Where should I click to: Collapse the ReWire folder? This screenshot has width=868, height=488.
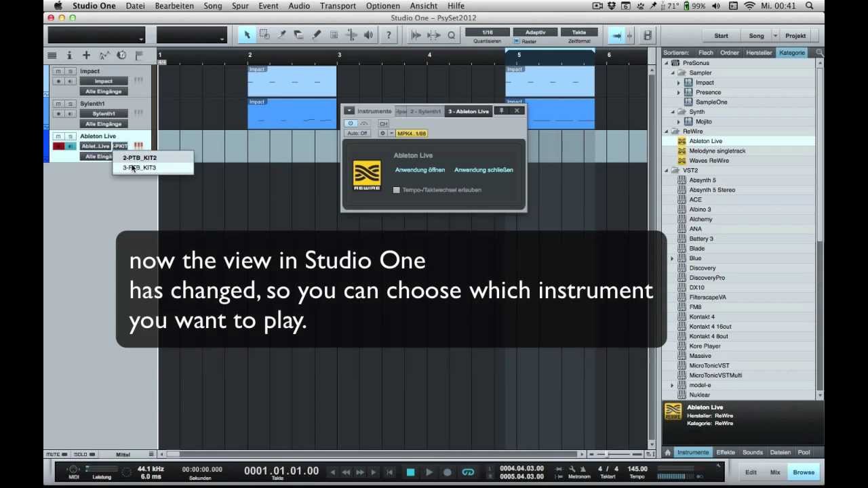tap(667, 131)
